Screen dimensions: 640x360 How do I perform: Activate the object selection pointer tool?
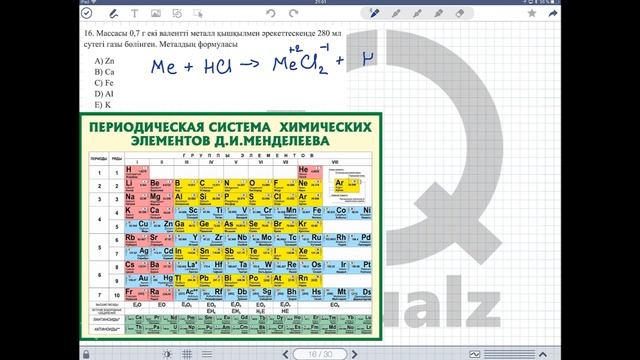click(198, 13)
